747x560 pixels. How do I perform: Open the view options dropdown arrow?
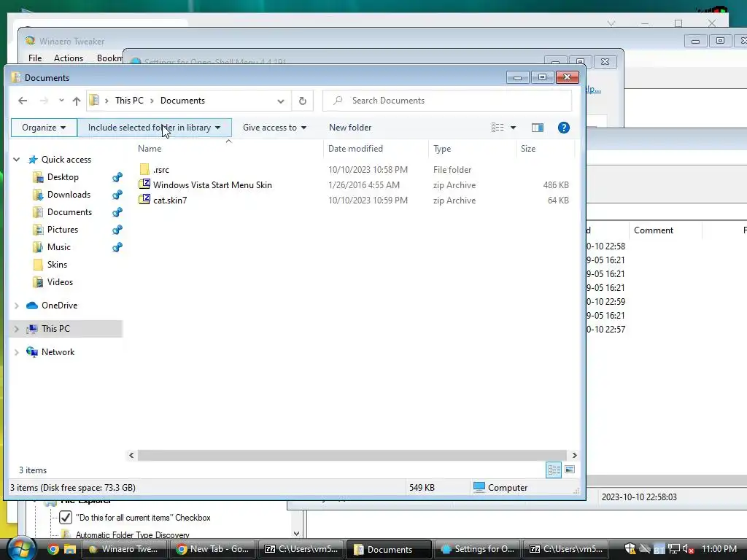tap(513, 128)
